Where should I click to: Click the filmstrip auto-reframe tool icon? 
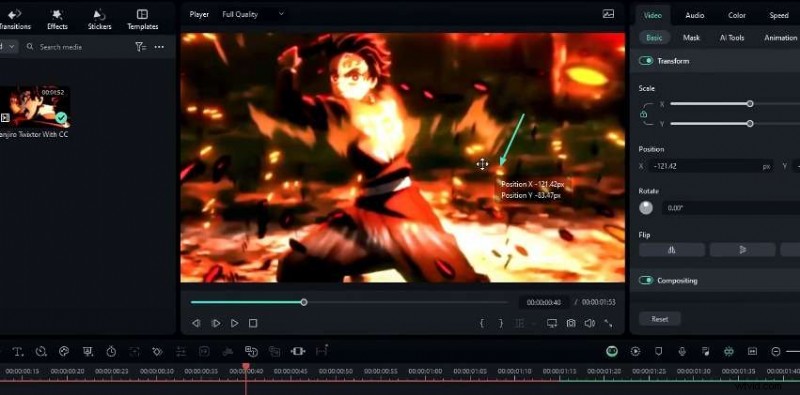(298, 351)
